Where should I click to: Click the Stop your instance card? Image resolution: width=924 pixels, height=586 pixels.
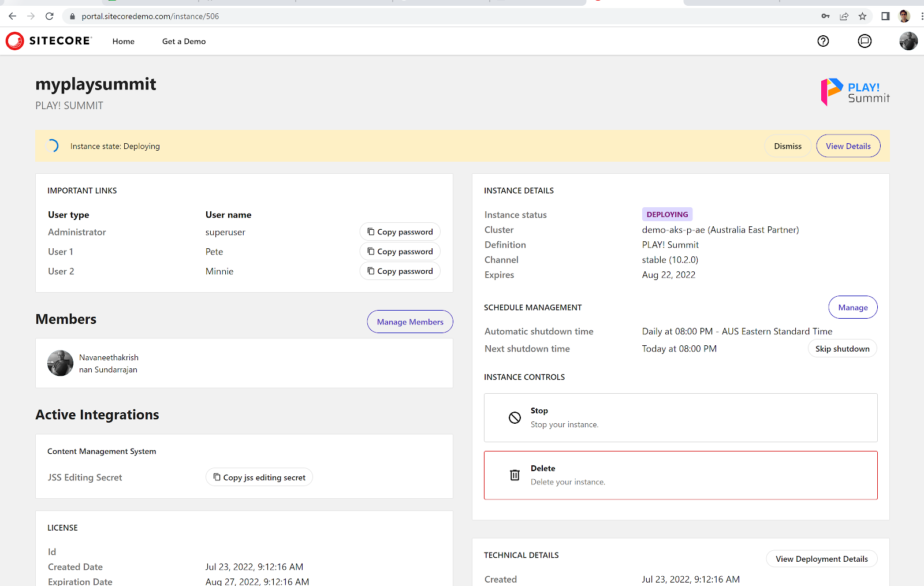tap(681, 417)
